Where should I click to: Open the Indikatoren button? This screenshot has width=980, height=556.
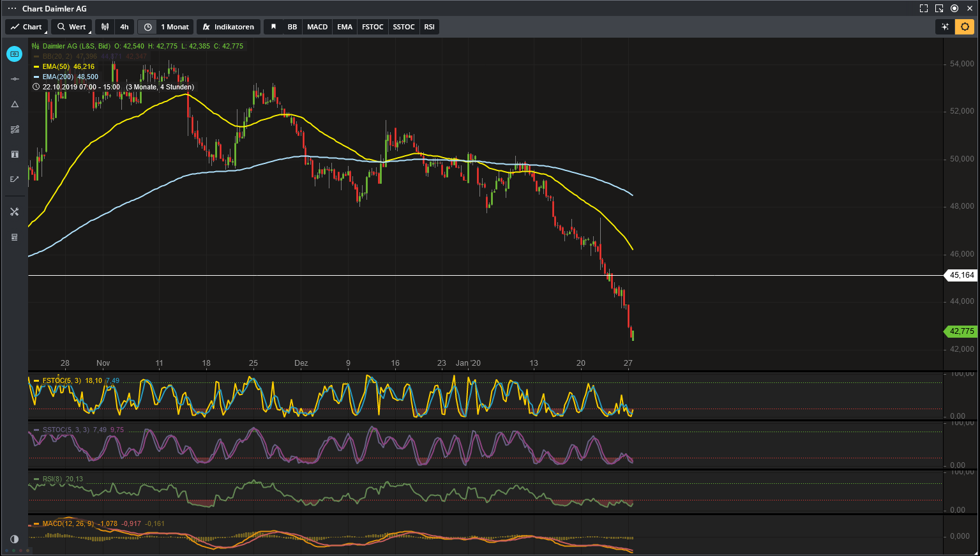pyautogui.click(x=229, y=27)
